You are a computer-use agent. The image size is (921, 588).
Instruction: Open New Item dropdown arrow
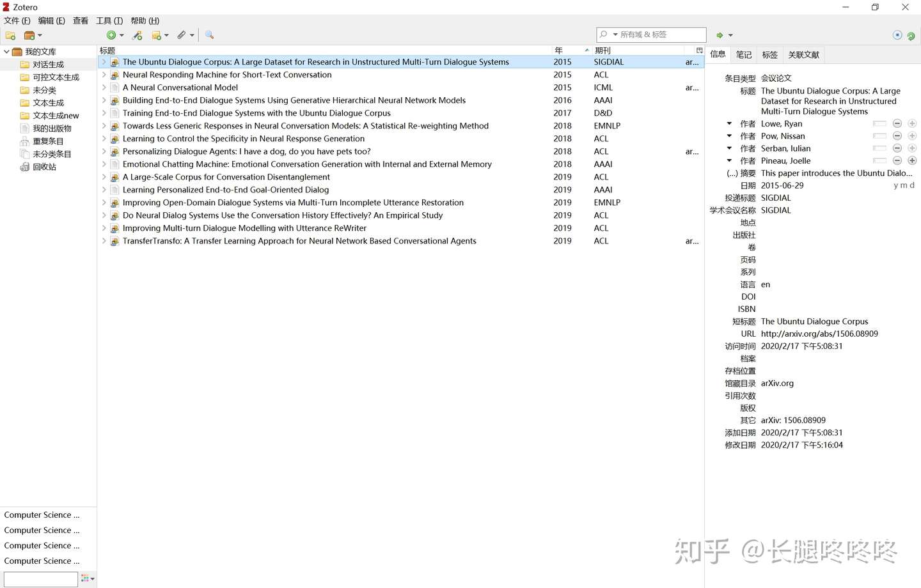click(x=122, y=36)
